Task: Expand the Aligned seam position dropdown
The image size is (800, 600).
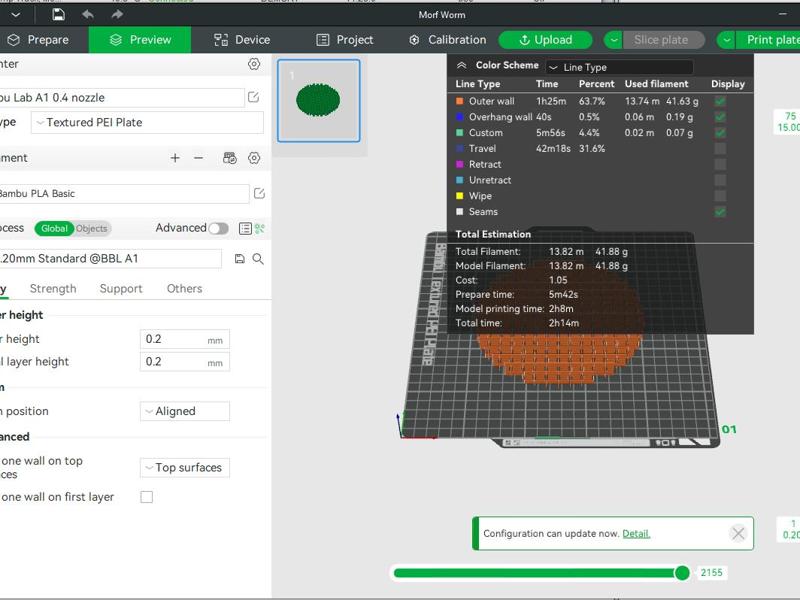Action: tap(184, 411)
